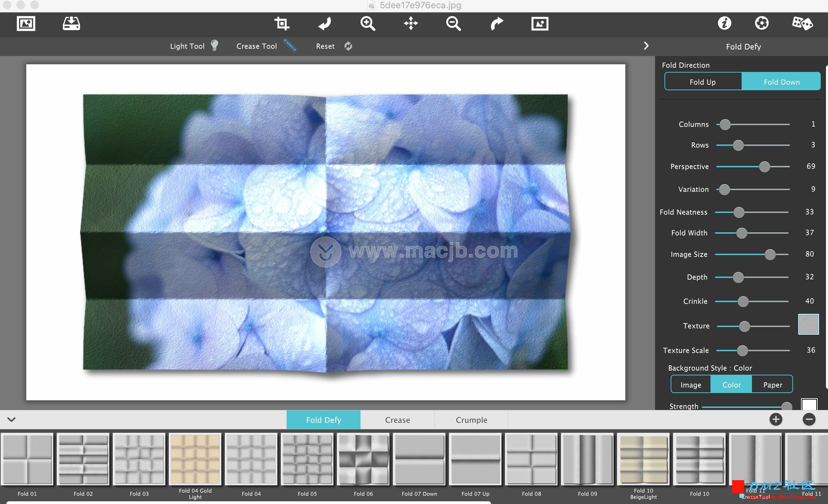The width and height of the screenshot is (828, 504).
Task: Apply the Fold 07 Down preset
Action: 419,459
